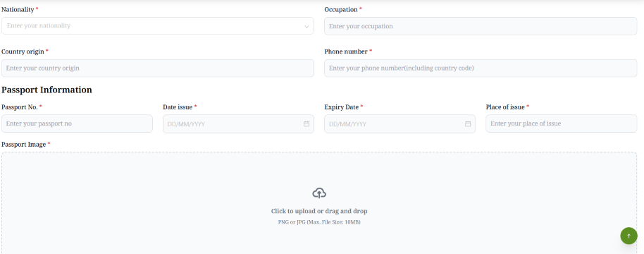Click the Phone number input field

click(x=481, y=68)
